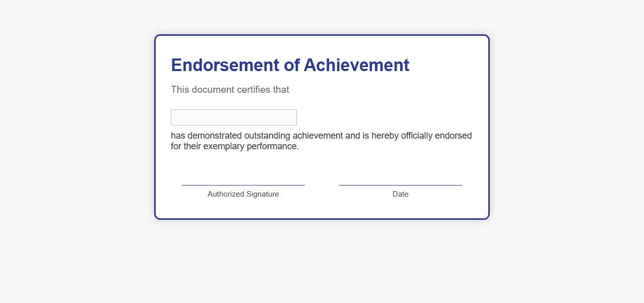Click the "Date" label
Screen dimensions: 644x303
[400, 194]
